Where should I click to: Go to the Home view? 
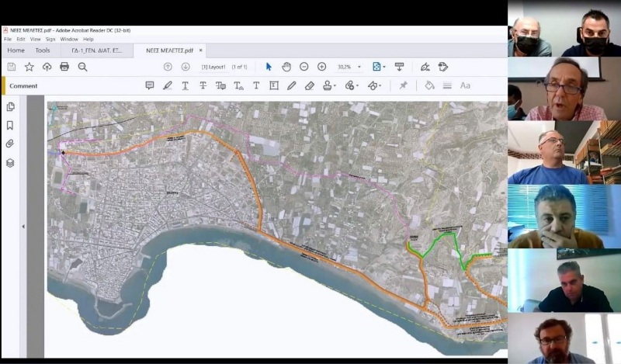[x=16, y=50]
